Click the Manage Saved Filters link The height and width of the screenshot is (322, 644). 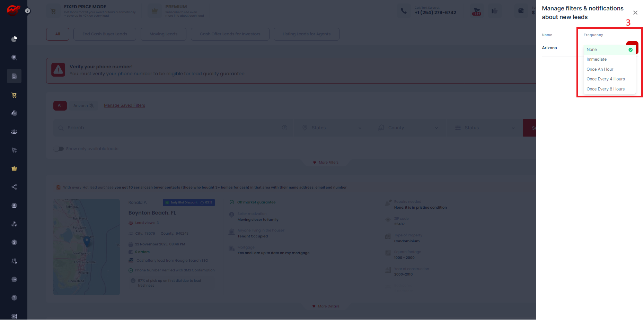(124, 105)
